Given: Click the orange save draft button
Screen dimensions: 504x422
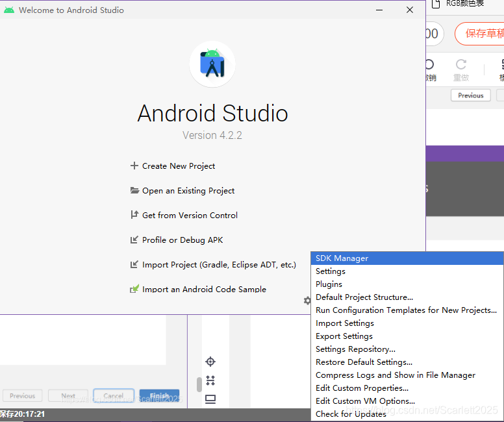Looking at the screenshot, I should pyautogui.click(x=481, y=33).
